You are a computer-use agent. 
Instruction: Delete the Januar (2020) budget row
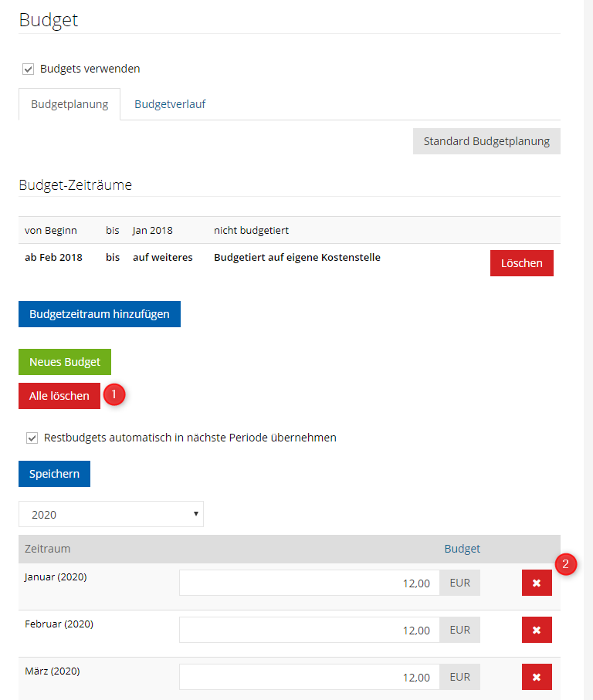point(537,583)
